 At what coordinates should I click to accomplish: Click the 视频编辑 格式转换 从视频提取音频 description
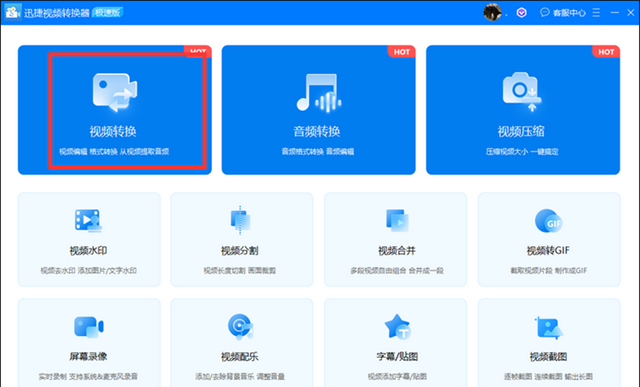pyautogui.click(x=114, y=152)
